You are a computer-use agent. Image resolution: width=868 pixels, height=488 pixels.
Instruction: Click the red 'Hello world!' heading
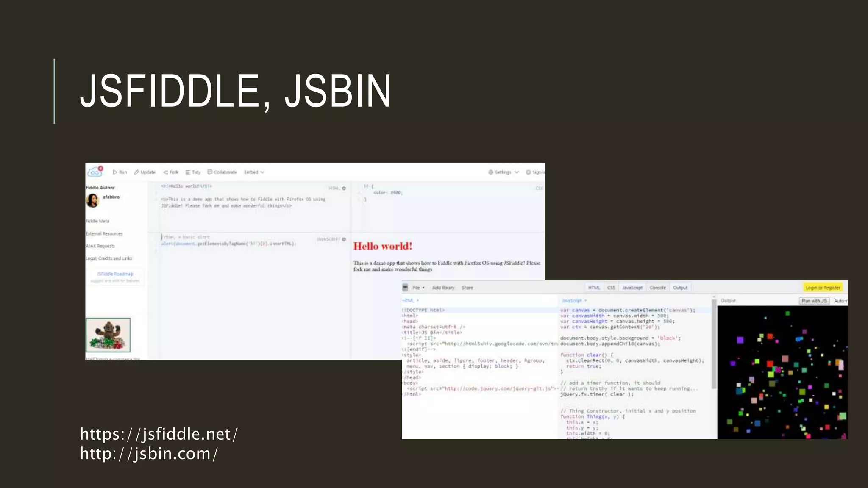pos(383,246)
